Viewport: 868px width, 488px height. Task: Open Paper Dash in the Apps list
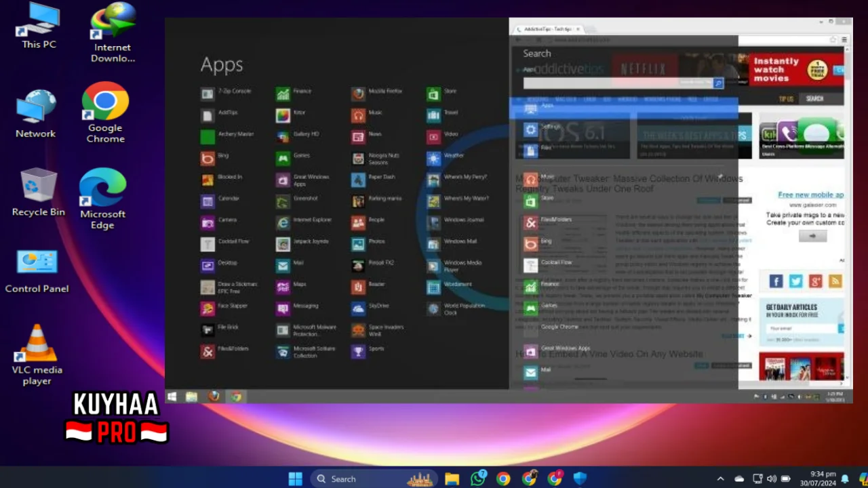click(374, 178)
